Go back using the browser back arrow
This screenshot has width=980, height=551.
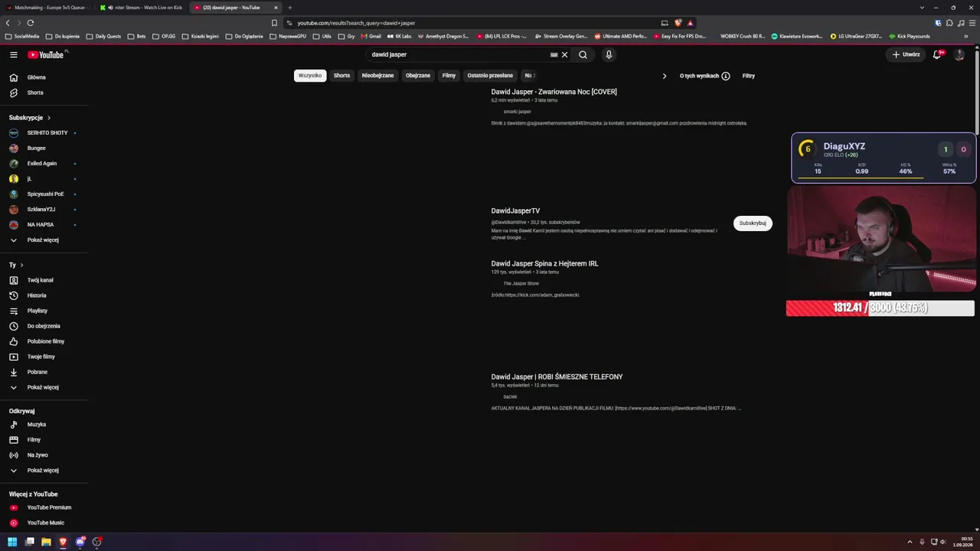[8, 23]
